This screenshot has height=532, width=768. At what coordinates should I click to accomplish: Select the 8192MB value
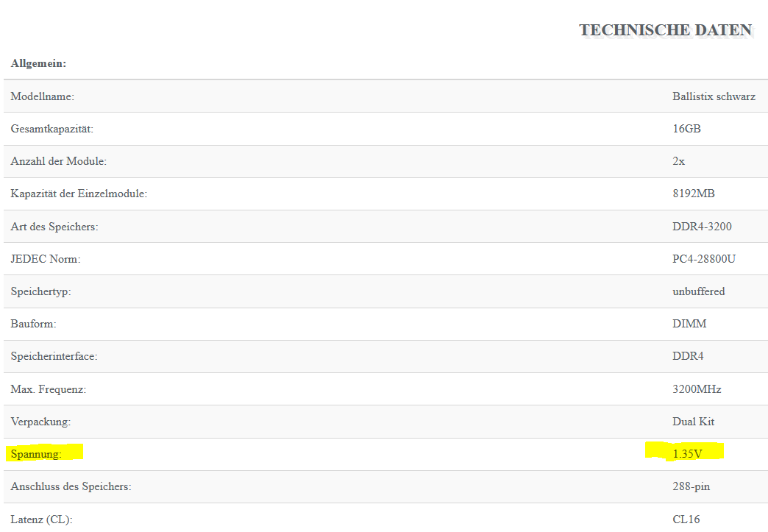[694, 194]
